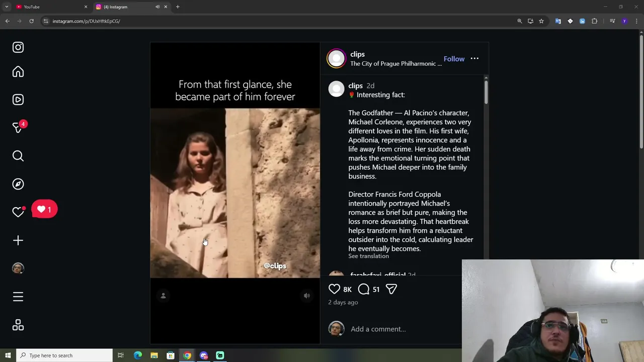The image size is (644, 362).
Task: Open the Chrome profile avatar
Action: 624,21
